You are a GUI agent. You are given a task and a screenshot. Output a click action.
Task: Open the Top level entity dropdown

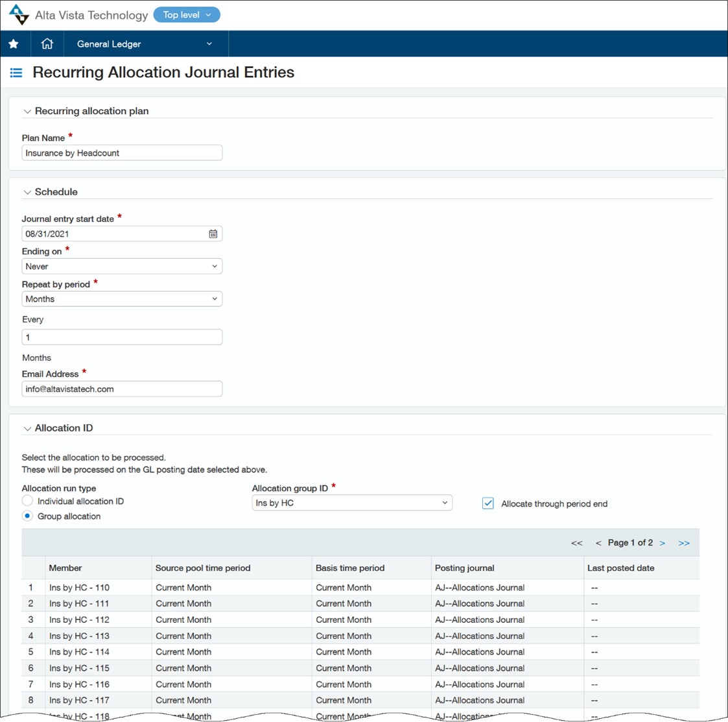pyautogui.click(x=187, y=15)
